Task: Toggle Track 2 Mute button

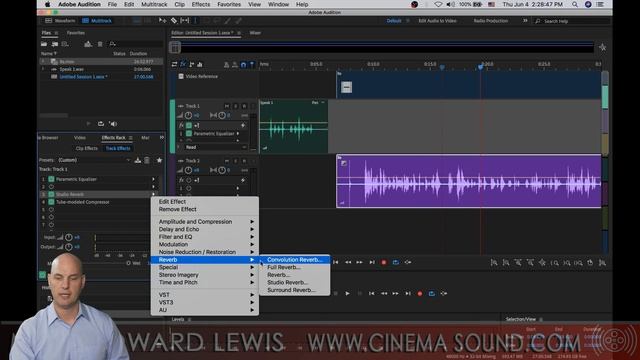Action: (x=227, y=161)
